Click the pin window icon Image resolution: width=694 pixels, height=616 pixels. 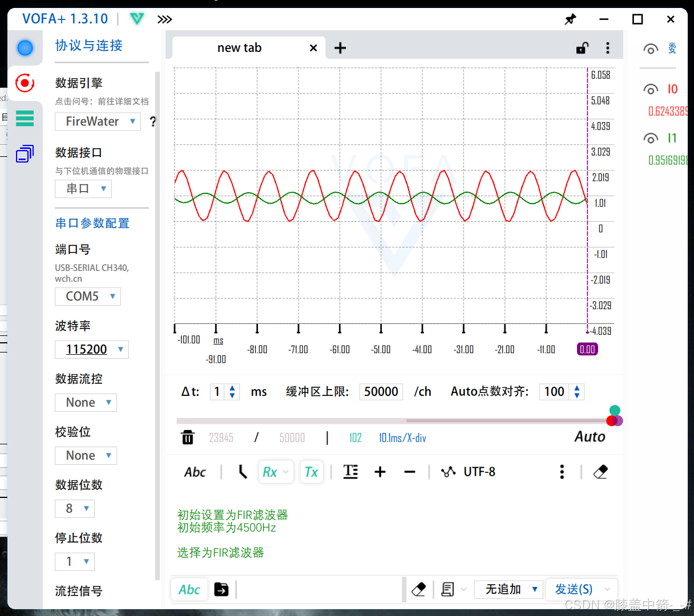[x=570, y=19]
